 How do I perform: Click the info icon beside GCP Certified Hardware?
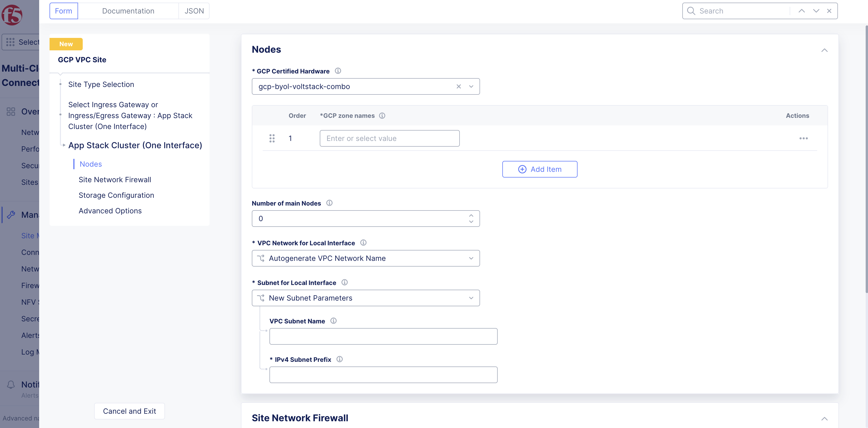click(x=338, y=71)
